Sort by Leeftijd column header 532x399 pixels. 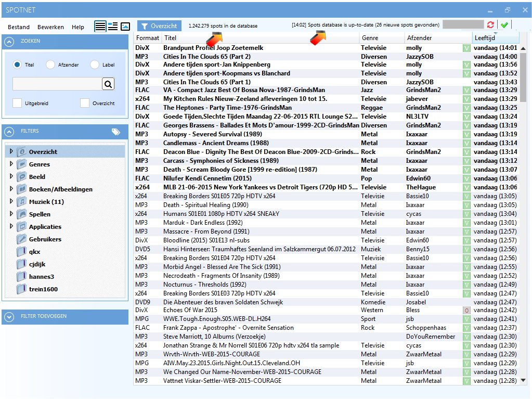click(x=496, y=38)
